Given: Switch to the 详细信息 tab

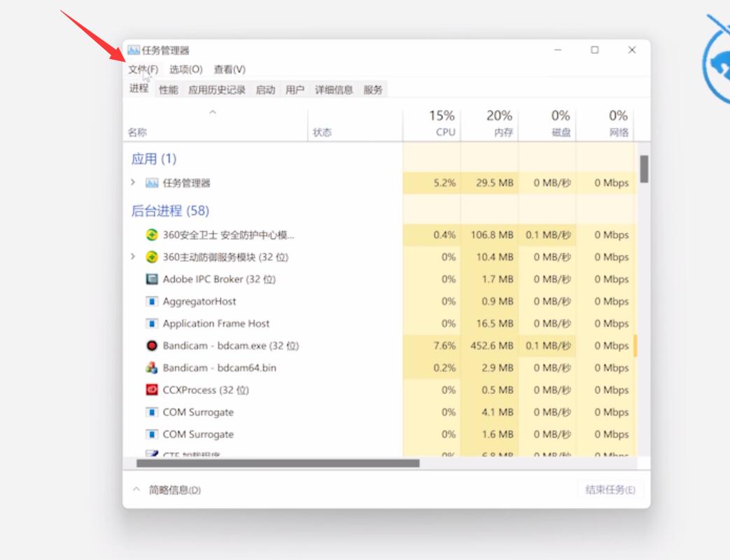Looking at the screenshot, I should point(334,90).
